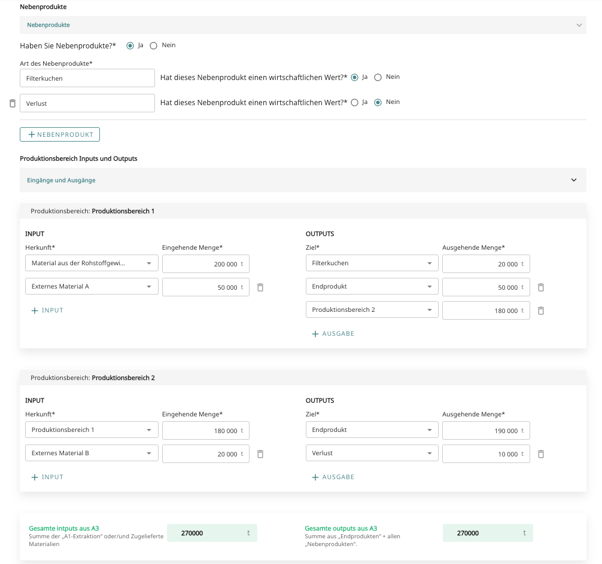
Task: Open the Produktionsbereich 2 target dropdown
Action: (372, 310)
